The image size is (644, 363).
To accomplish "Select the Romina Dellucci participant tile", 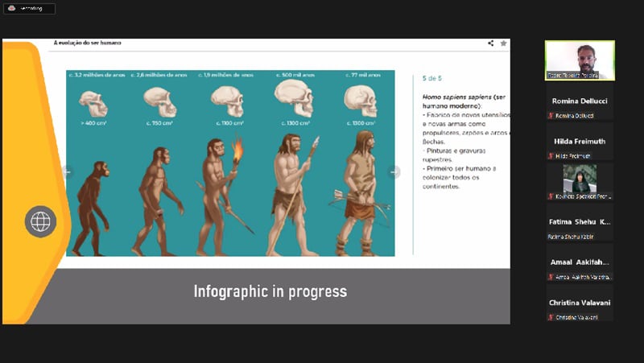I will 580,101.
